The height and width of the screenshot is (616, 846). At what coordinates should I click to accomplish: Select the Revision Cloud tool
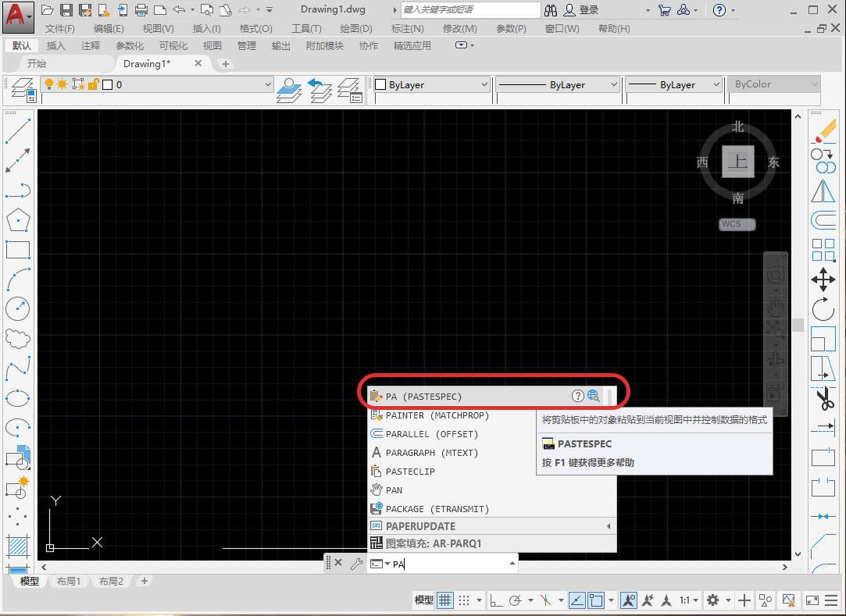17,338
